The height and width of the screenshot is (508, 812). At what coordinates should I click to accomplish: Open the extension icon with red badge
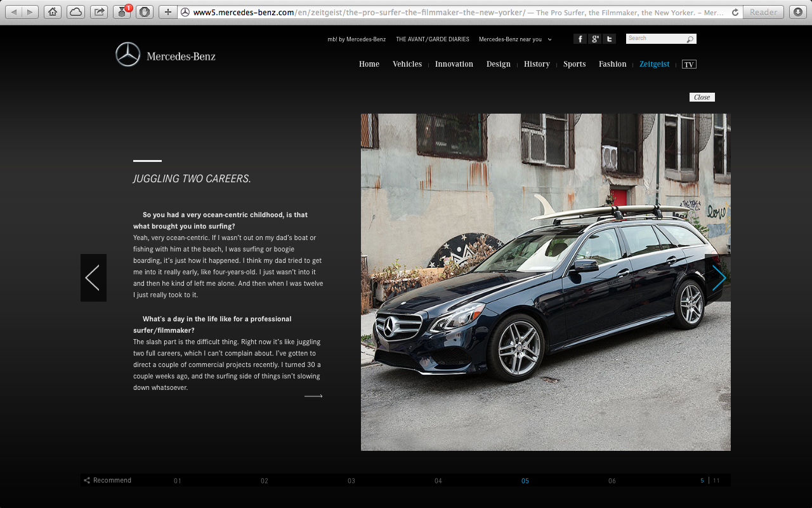pos(122,12)
